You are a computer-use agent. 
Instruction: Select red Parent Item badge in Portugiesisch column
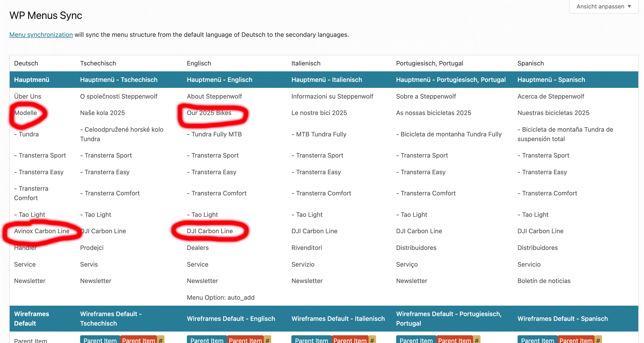tap(454, 340)
